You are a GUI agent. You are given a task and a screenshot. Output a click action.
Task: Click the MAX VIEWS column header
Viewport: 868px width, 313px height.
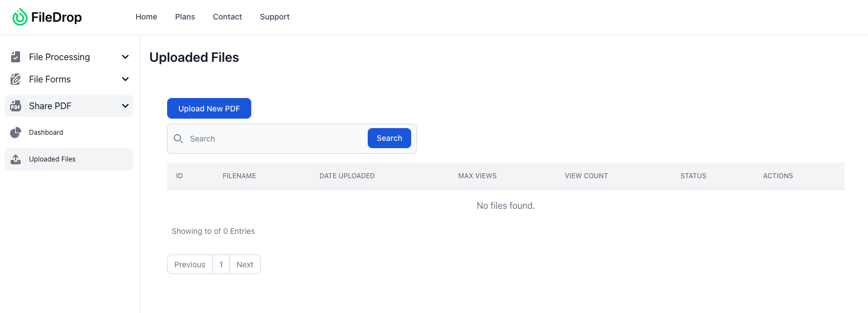(x=477, y=176)
